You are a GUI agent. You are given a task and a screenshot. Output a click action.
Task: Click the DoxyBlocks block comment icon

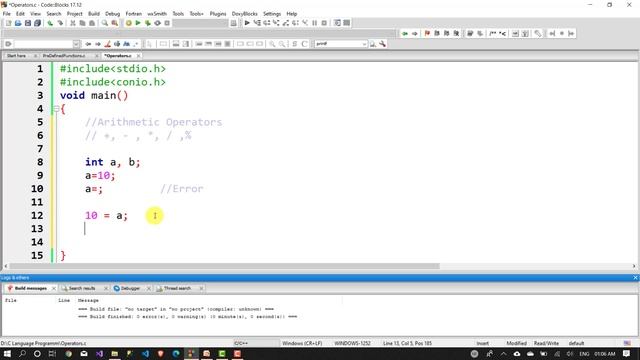tap(493, 33)
